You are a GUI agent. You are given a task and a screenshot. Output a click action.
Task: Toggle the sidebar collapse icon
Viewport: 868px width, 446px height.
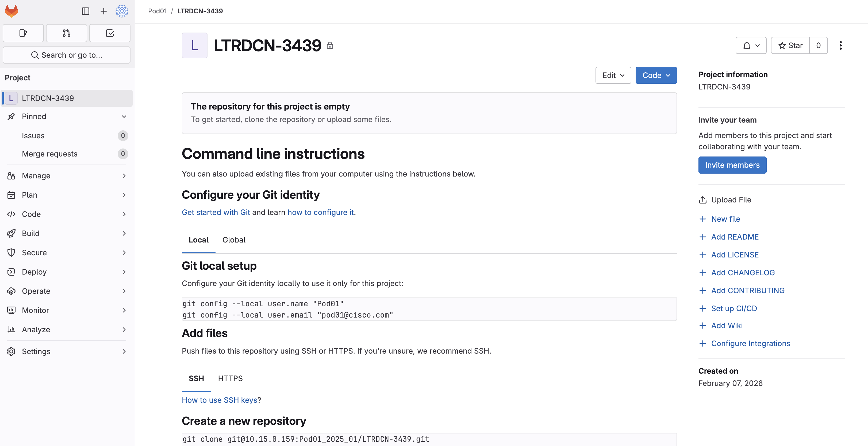tap(86, 11)
